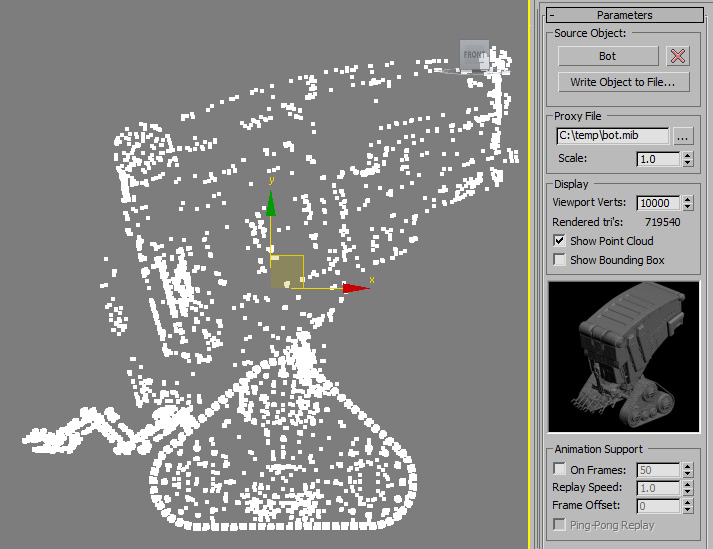Click the green Y axis gizmo arrow
The image size is (713, 549).
[271, 203]
